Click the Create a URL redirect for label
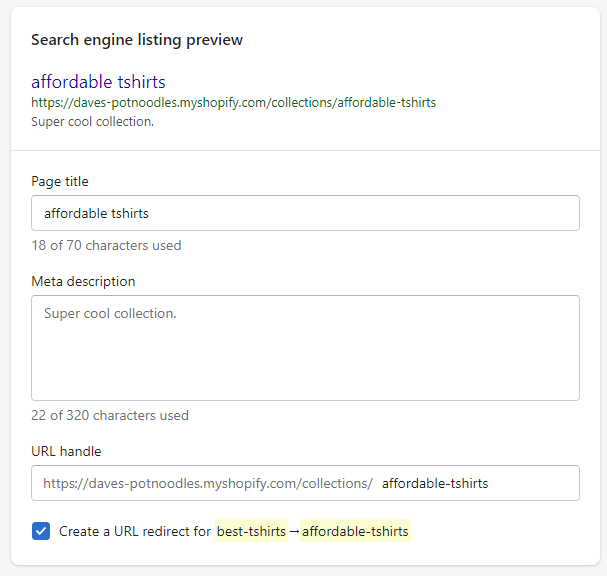This screenshot has height=576, width=607. 135,531
